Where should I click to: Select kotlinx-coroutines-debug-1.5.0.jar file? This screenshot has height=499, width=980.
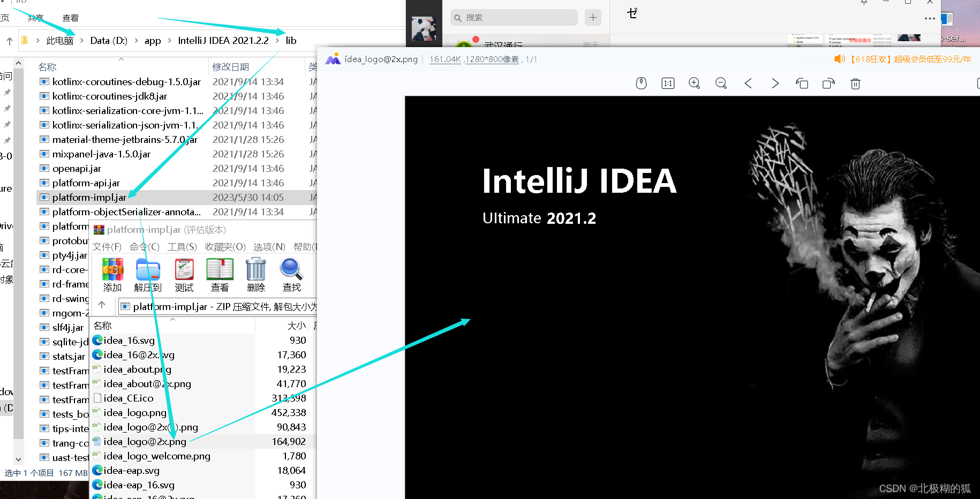[126, 82]
